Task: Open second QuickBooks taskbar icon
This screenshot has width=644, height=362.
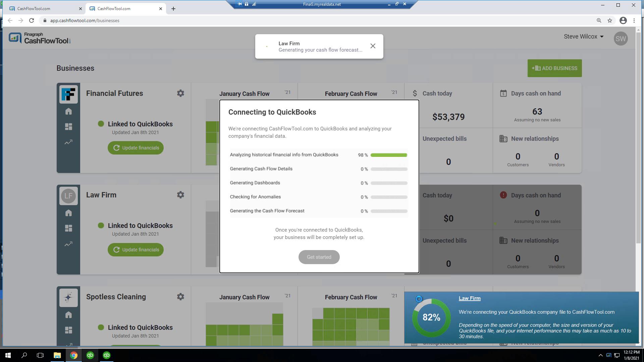Action: [x=106, y=355]
